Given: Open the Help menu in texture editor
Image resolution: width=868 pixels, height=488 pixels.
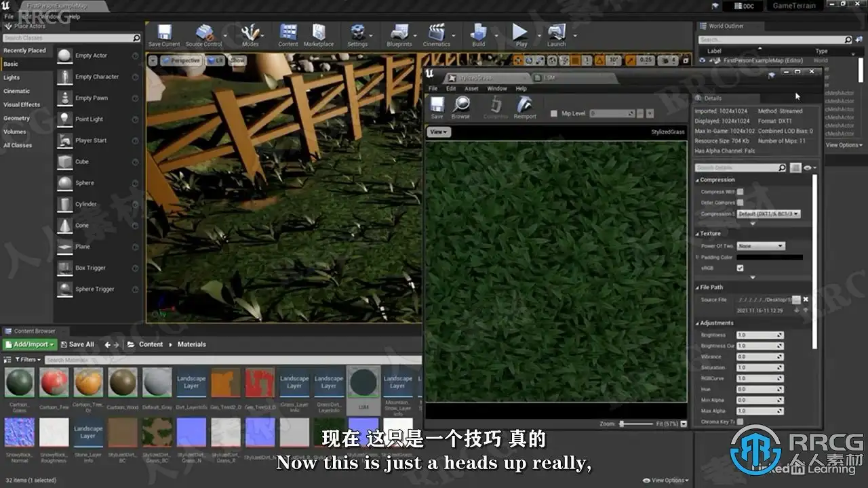Looking at the screenshot, I should tap(521, 89).
